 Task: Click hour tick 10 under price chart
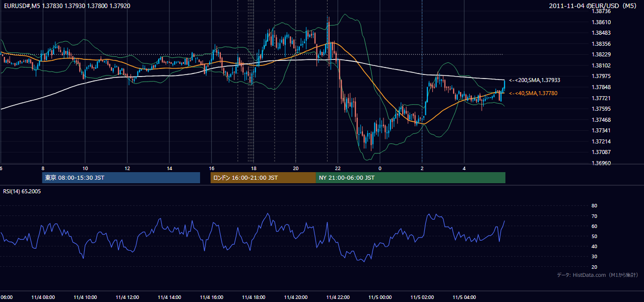pos(85,168)
